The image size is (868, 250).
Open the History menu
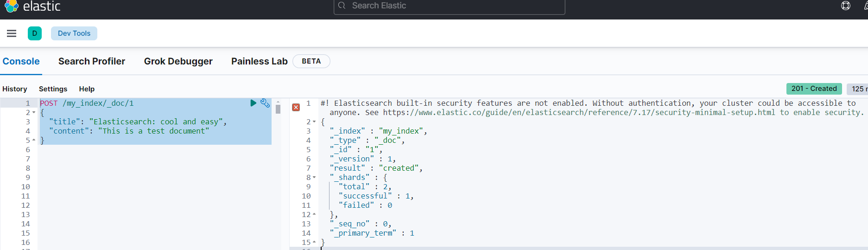coord(15,89)
